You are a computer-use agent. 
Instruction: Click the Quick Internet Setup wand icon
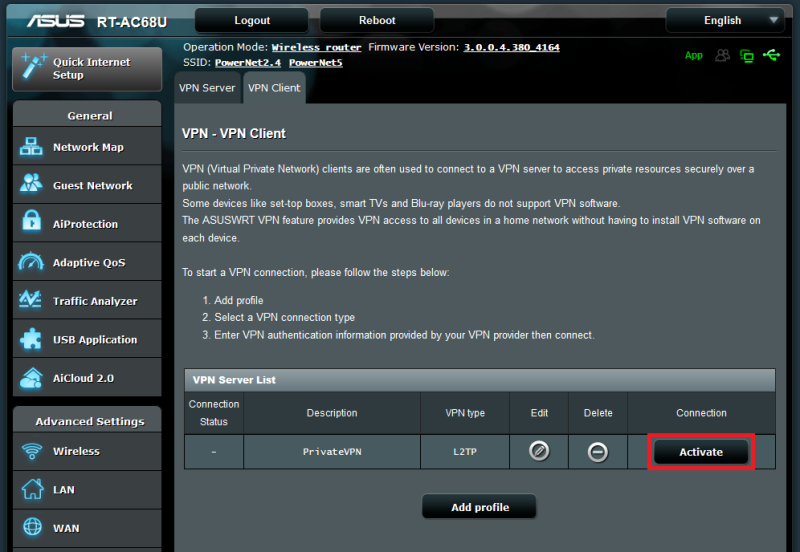(32, 67)
